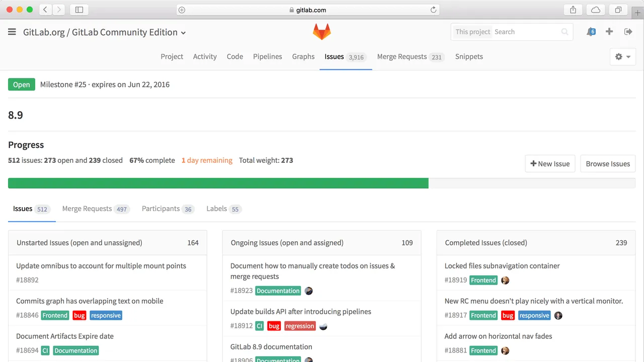The image size is (644, 362).
Task: Click the GitLab fox logo
Action: click(322, 32)
